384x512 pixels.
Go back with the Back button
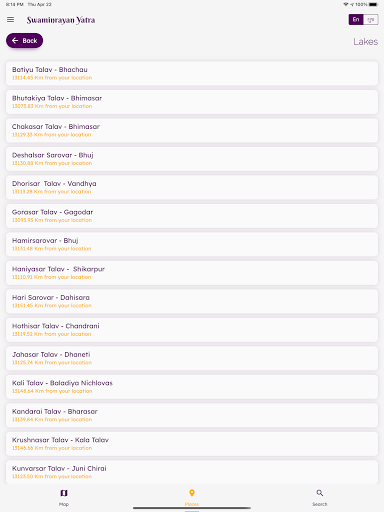pos(24,41)
